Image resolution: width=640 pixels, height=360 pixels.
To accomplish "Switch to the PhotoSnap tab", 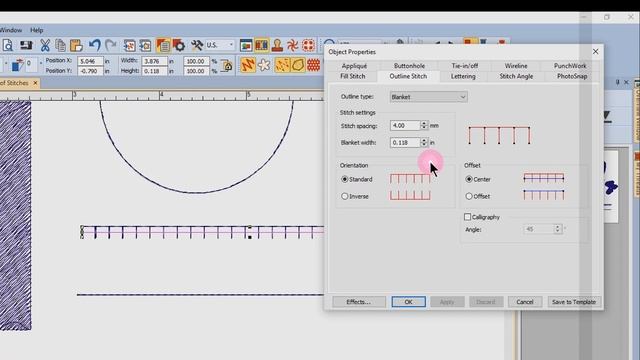I will (x=572, y=76).
